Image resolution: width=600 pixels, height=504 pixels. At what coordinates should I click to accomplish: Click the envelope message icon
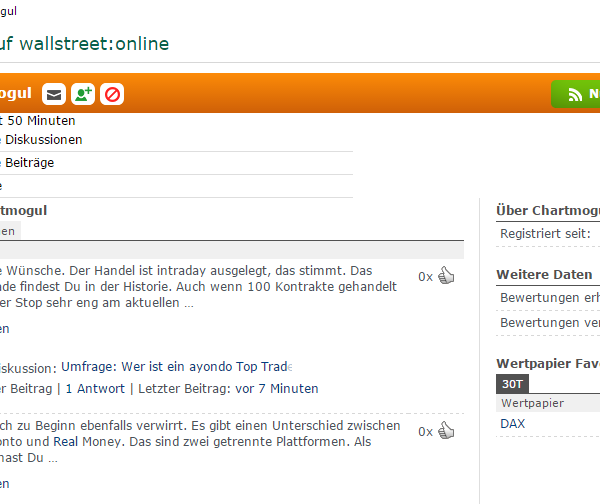53,94
